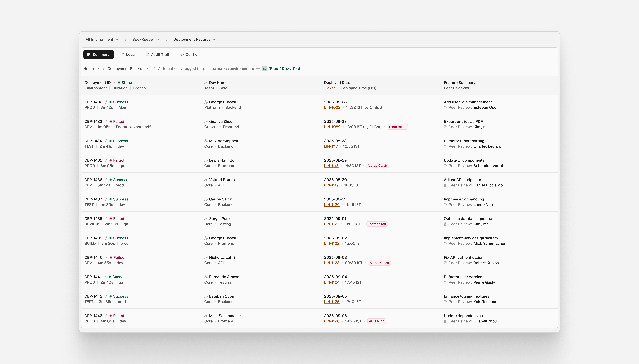Click the Audit Trail arrows icon

147,55
